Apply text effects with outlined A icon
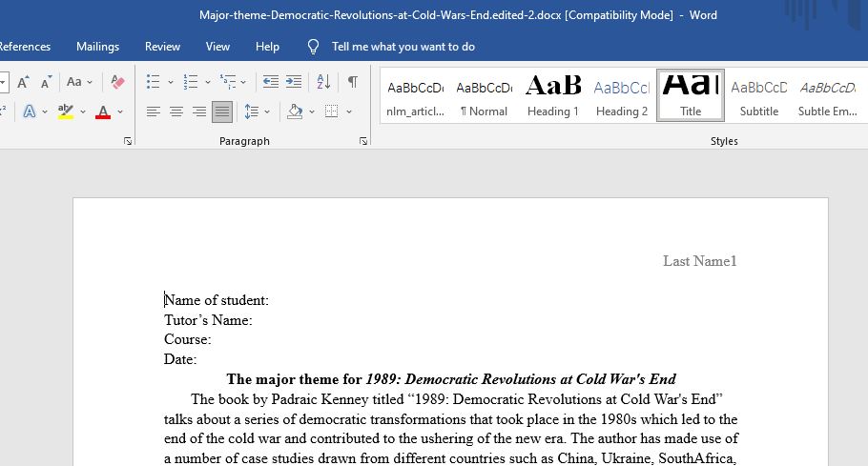The image size is (868, 466). pos(30,111)
